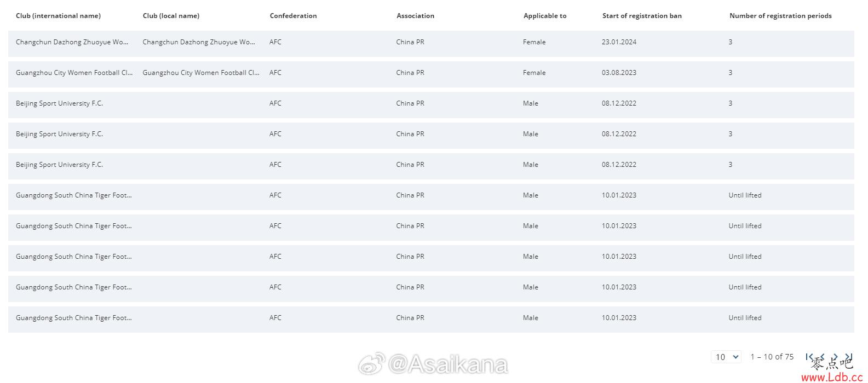The height and width of the screenshot is (383, 868).
Task: Click the 03.08.2023 ban start date
Action: 619,73
